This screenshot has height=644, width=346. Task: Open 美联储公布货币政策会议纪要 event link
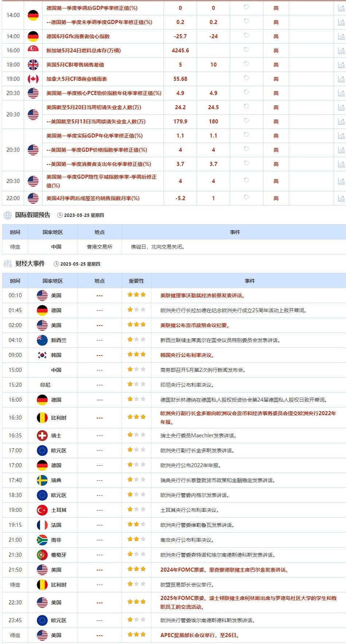tap(195, 325)
